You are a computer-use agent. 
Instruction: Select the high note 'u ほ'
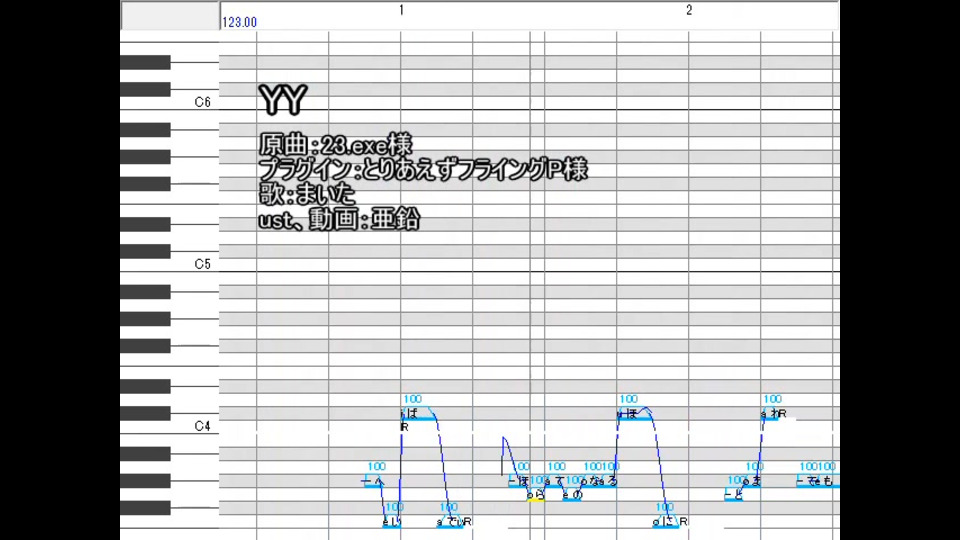(x=634, y=414)
